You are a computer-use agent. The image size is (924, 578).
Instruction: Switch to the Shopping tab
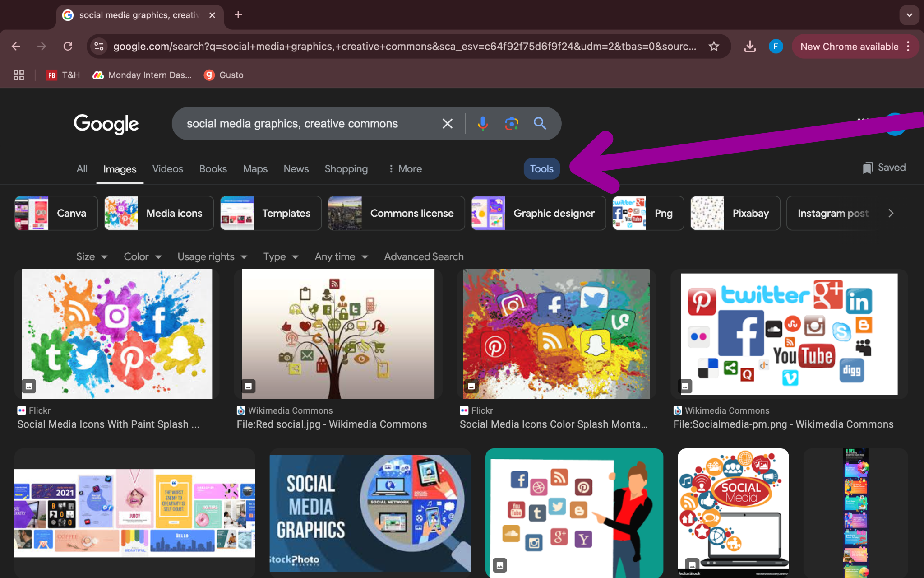(x=346, y=169)
